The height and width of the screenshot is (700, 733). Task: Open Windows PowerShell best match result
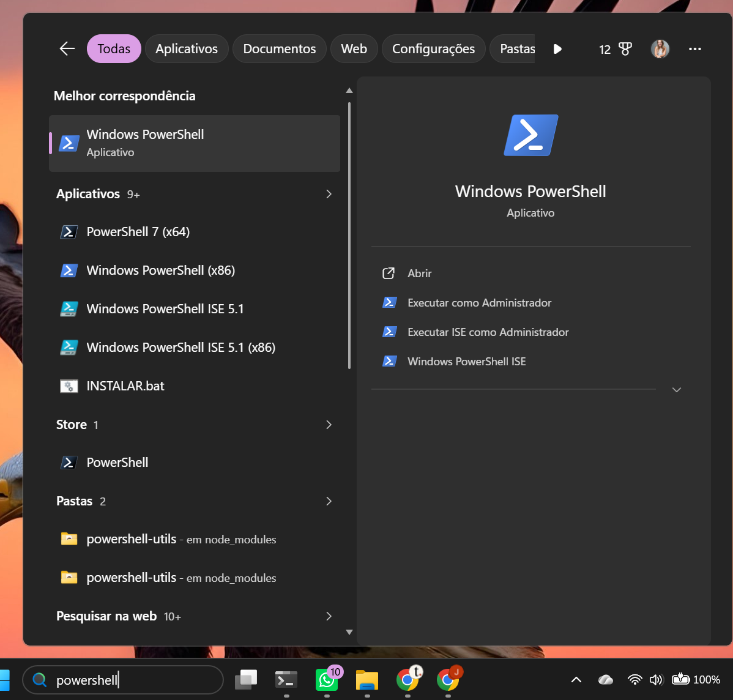195,143
